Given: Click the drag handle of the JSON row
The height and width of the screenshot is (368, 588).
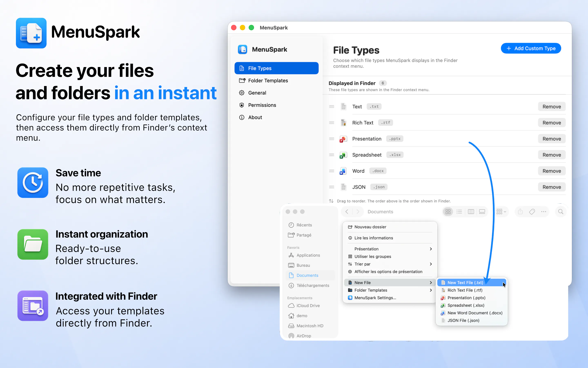Looking at the screenshot, I should pos(332,187).
